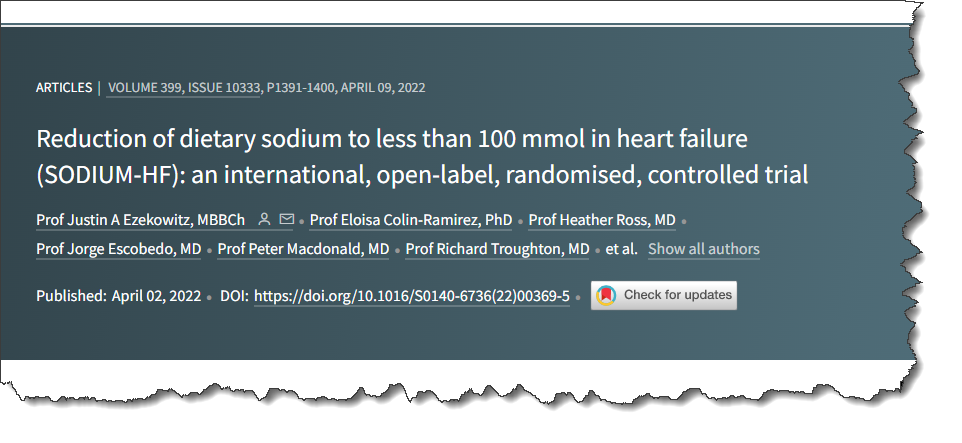Click the ARTICLES section label

point(64,88)
